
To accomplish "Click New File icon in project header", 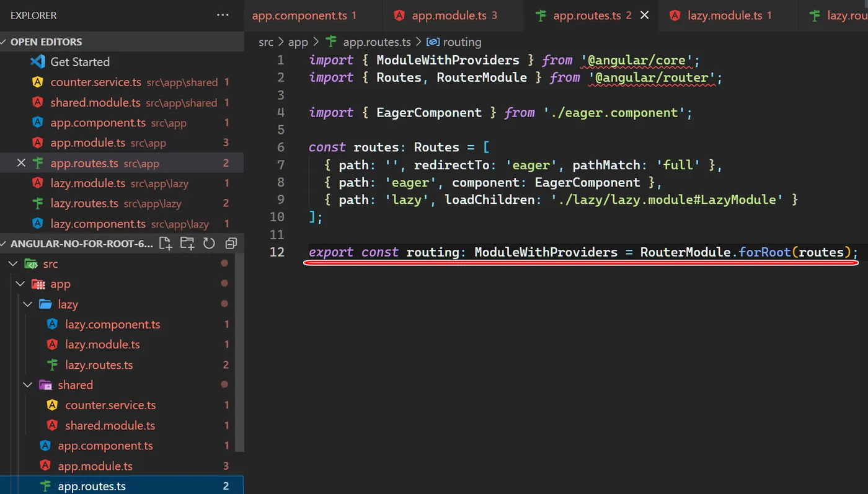I will click(x=166, y=244).
